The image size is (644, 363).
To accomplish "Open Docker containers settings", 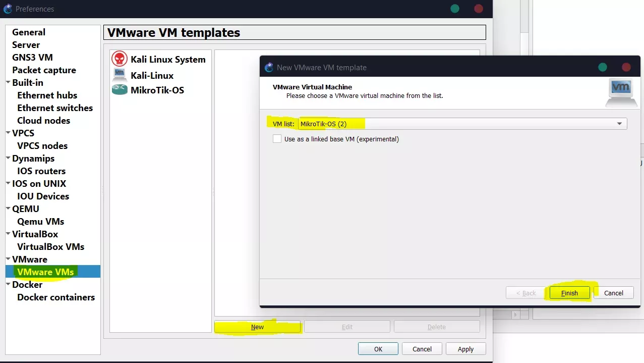I will (x=56, y=297).
